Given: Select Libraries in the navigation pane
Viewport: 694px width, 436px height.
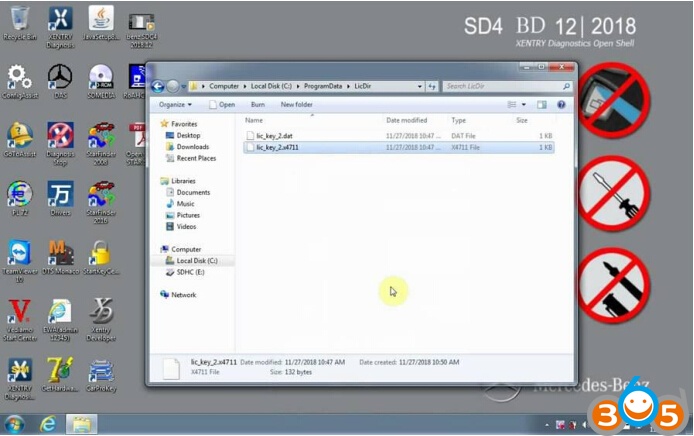Looking at the screenshot, I should pos(178,181).
